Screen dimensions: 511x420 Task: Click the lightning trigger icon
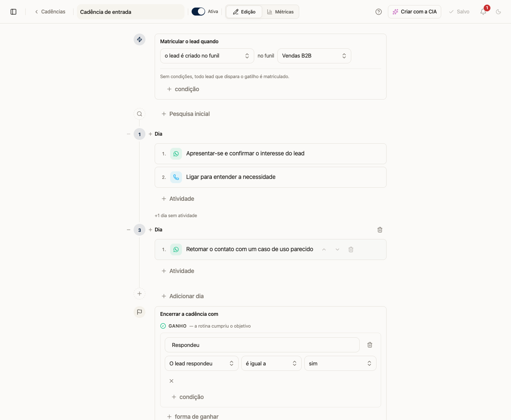(140, 39)
